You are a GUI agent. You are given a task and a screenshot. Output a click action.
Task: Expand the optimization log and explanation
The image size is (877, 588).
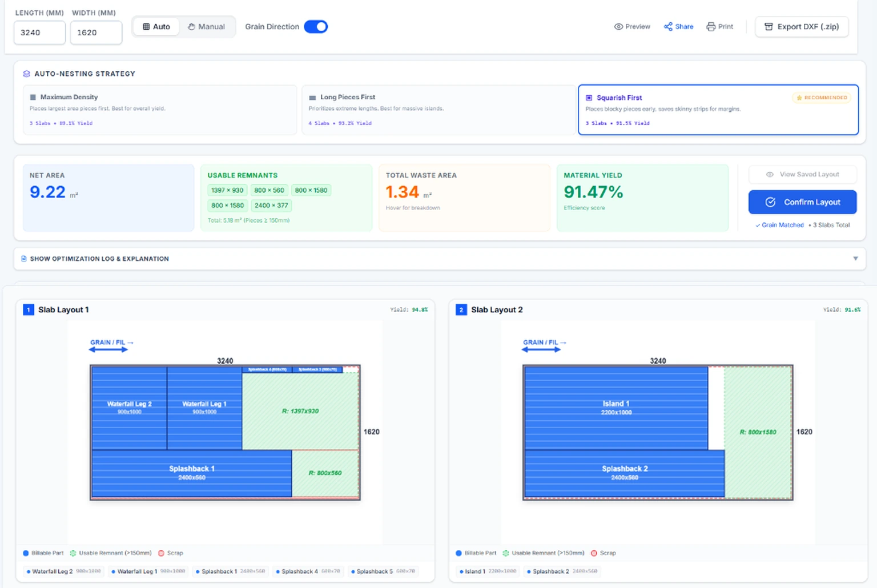(x=440, y=259)
